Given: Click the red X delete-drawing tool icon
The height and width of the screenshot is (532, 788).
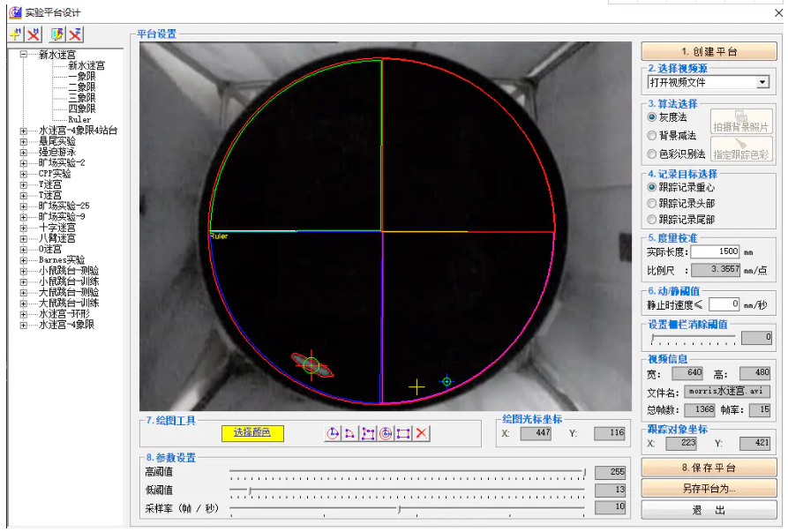Looking at the screenshot, I should click(422, 433).
